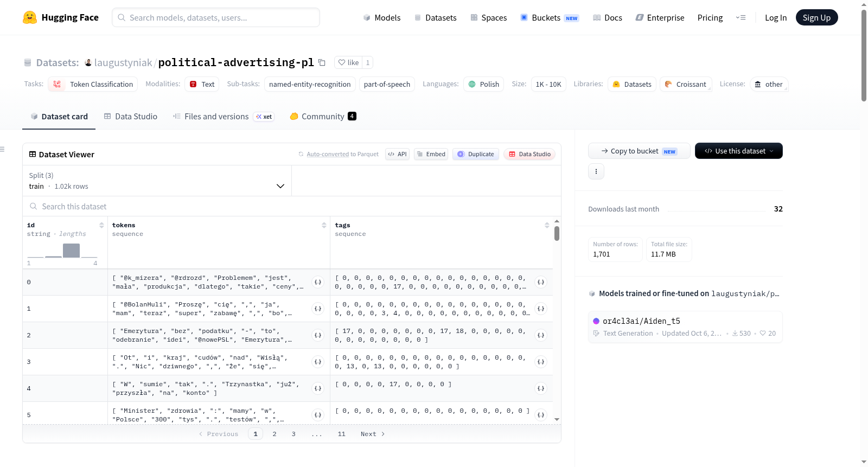Click the Duplicate button
Viewport: 868px width, 467px height.
click(x=476, y=154)
